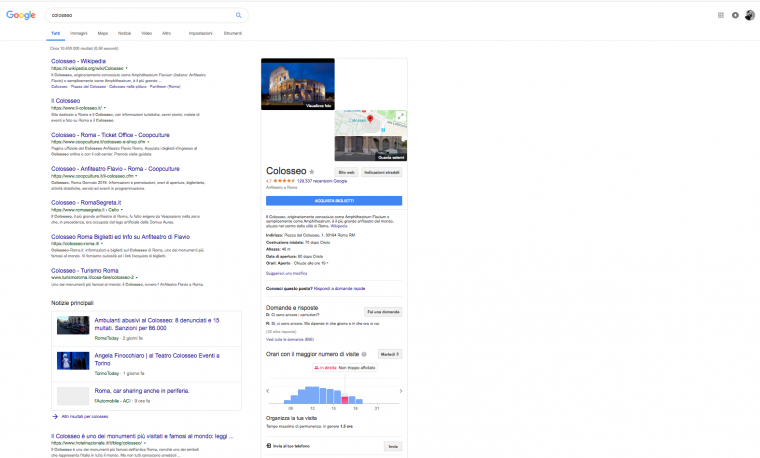Click the Sito web button
The image size is (760, 458).
coord(347,172)
